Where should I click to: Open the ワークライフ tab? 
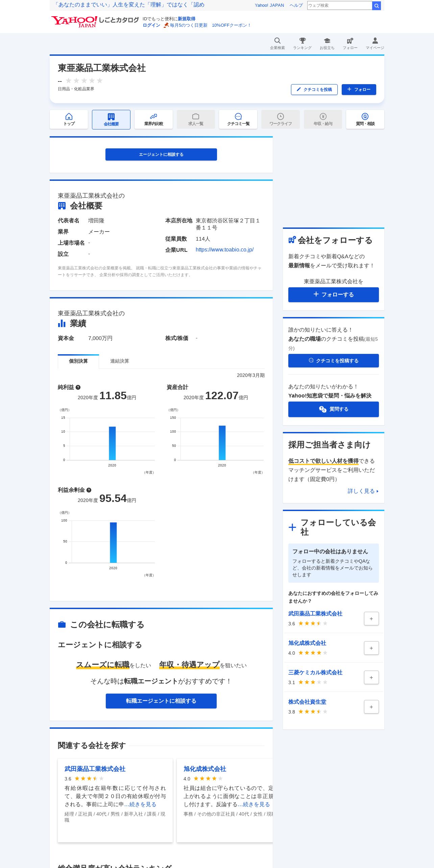281,119
